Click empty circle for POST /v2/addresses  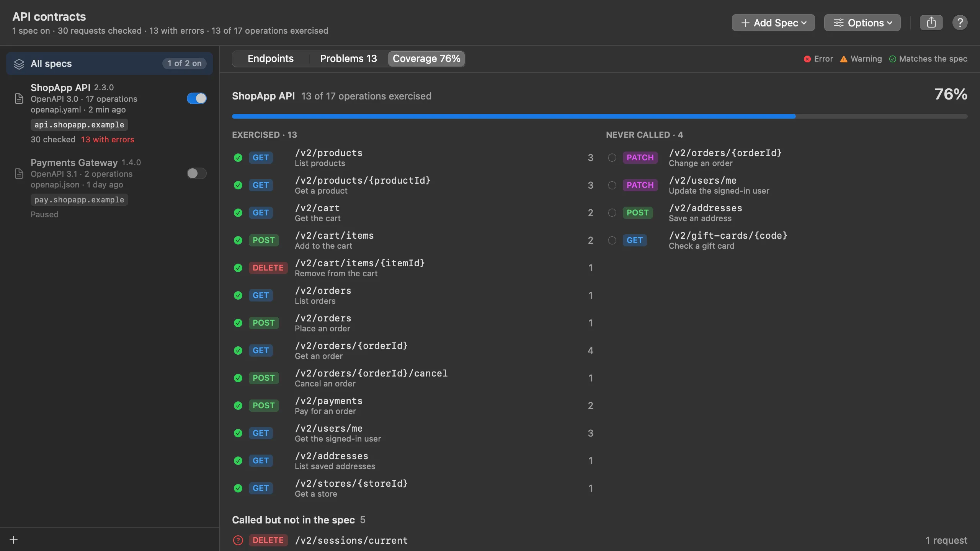[612, 213]
